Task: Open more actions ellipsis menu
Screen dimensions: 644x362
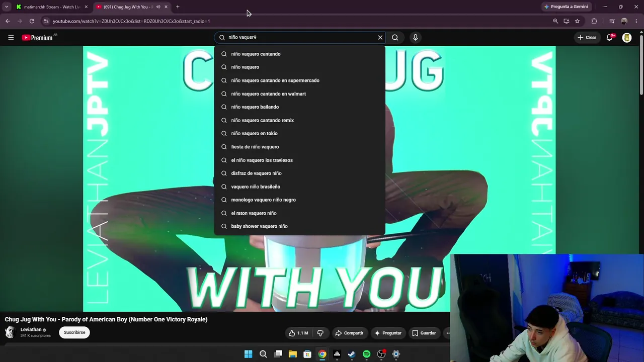Action: pyautogui.click(x=447, y=333)
